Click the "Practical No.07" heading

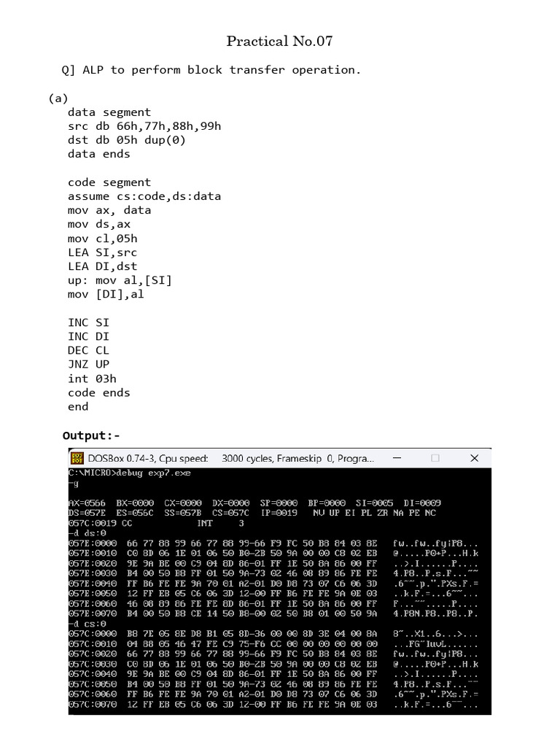coord(279,42)
